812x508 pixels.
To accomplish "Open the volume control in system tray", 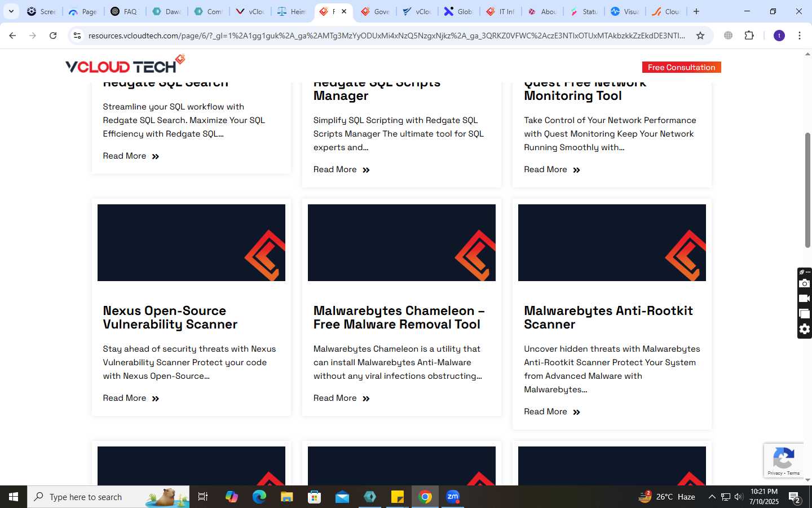I will click(x=739, y=497).
